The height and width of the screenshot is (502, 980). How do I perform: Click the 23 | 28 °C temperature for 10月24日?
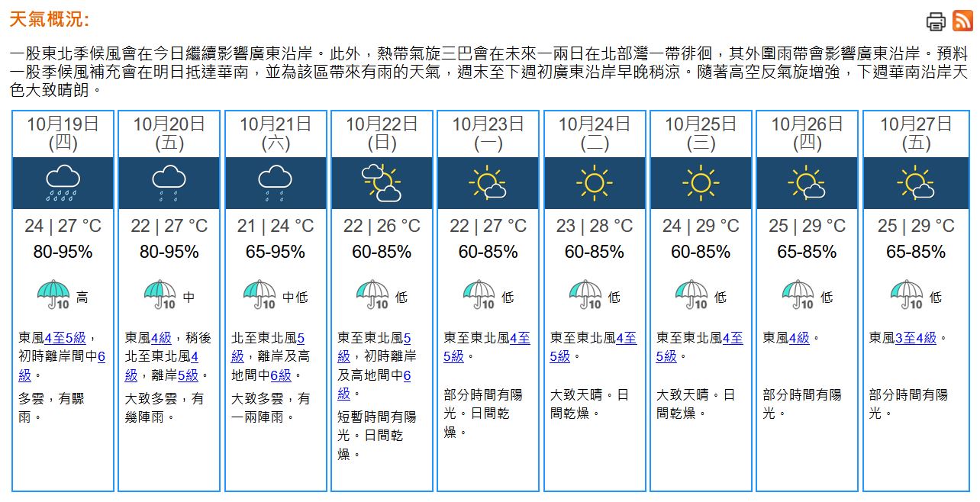[595, 226]
